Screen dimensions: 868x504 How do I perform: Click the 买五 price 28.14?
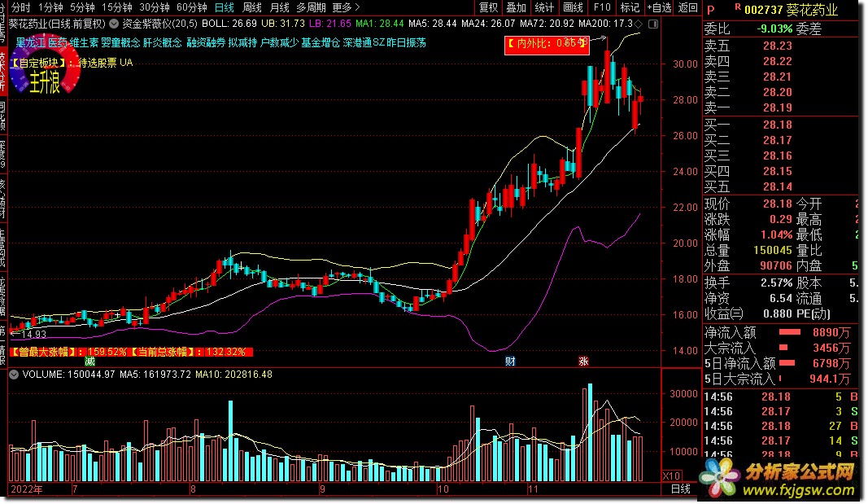(777, 187)
